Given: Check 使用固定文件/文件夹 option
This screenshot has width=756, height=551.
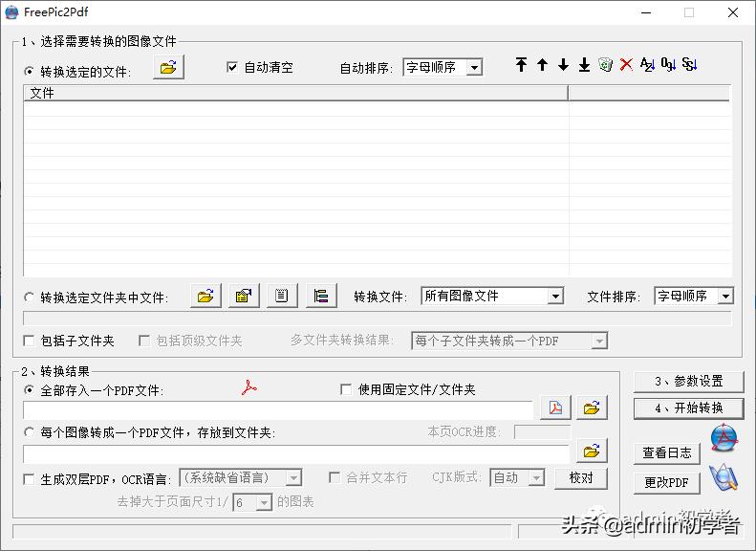Looking at the screenshot, I should pos(346,389).
